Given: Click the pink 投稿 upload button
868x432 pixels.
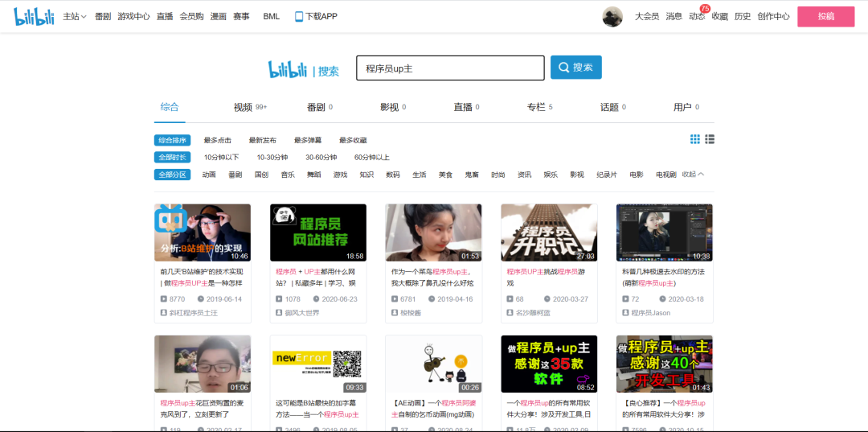Looking at the screenshot, I should [x=826, y=17].
